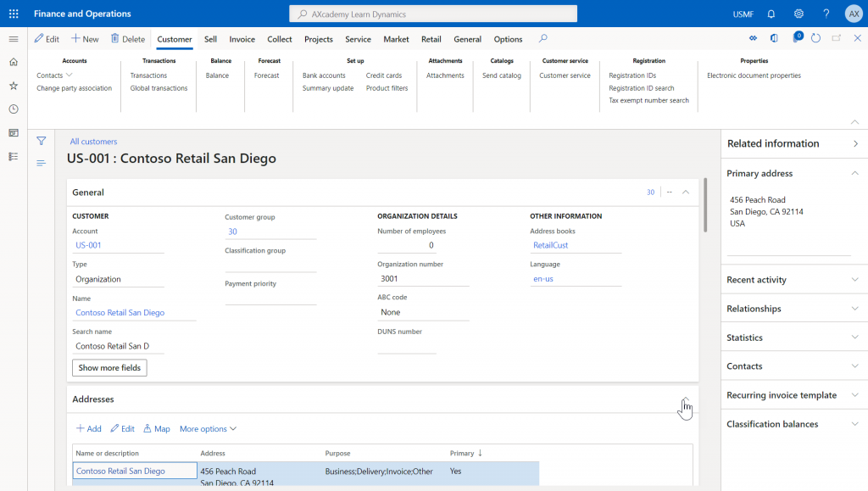868x491 pixels.
Task: Switch to the Options tab
Action: (509, 39)
